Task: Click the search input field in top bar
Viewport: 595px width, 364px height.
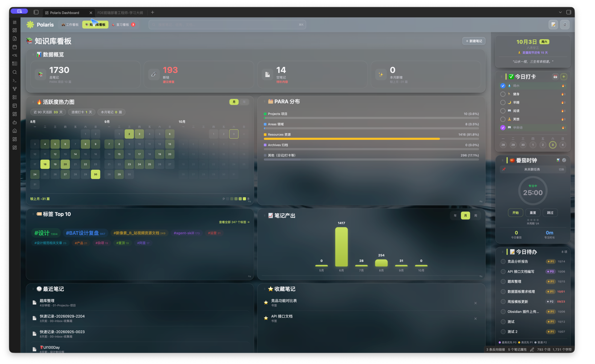Action: [x=227, y=25]
